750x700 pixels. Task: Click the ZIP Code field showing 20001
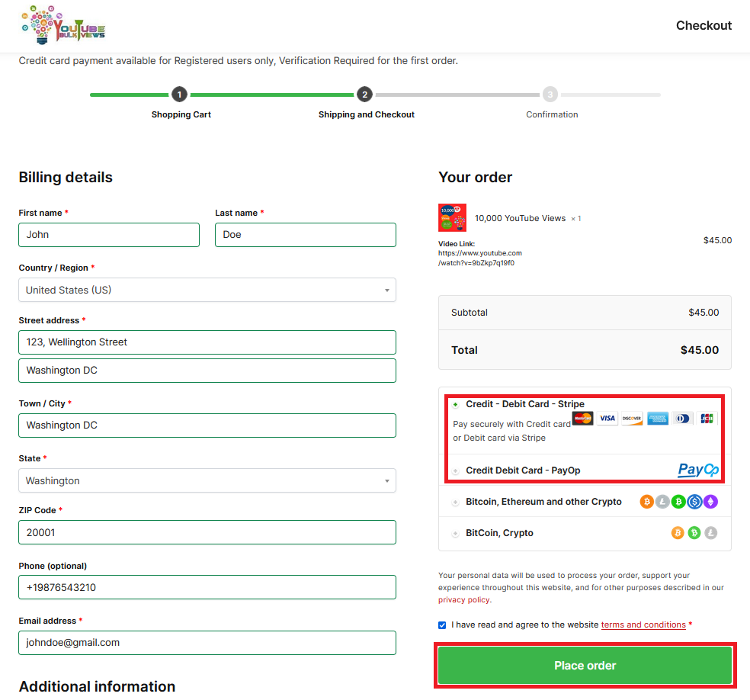(x=207, y=532)
